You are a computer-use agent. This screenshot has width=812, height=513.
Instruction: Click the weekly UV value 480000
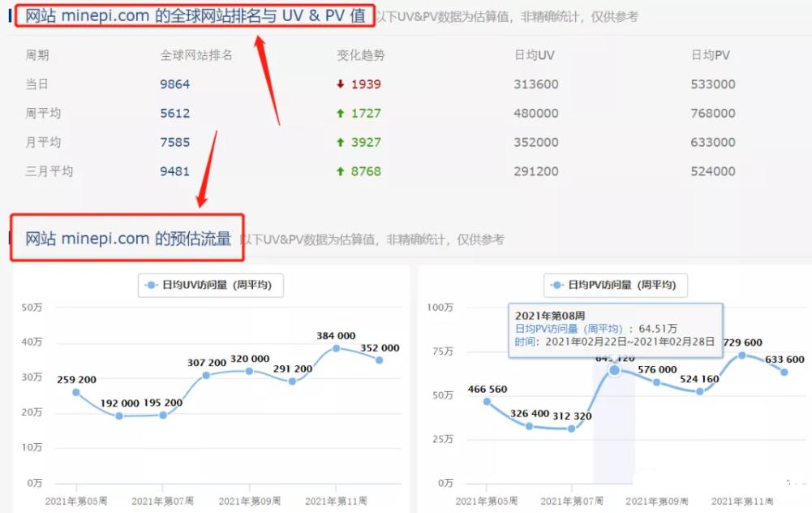536,113
